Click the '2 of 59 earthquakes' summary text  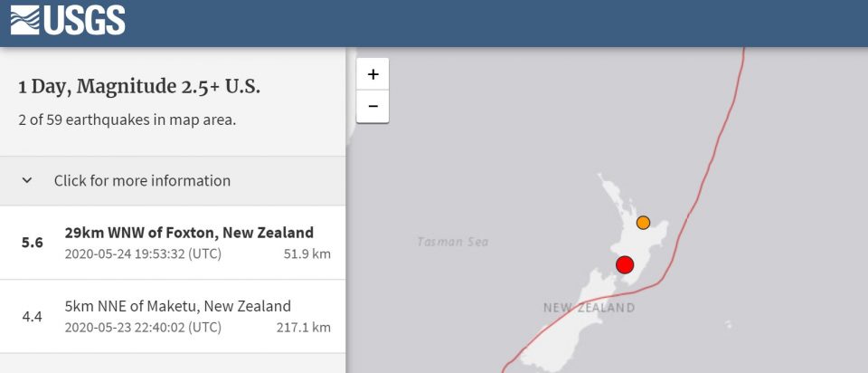pyautogui.click(x=127, y=120)
